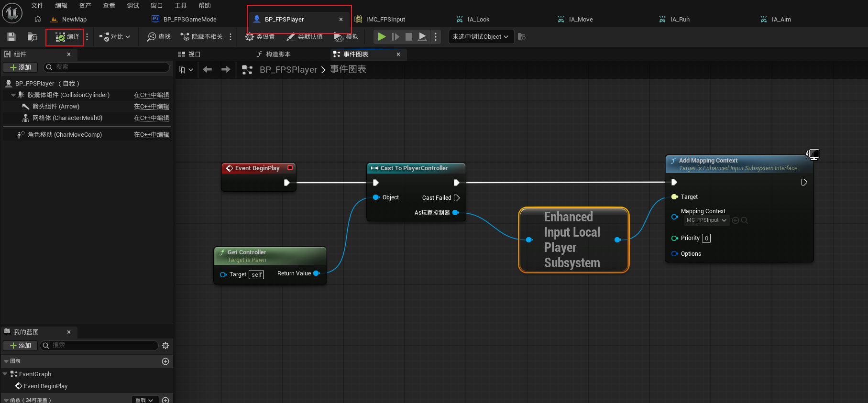This screenshot has width=868, height=403.
Task: Open the 资产 menu
Action: tap(85, 6)
